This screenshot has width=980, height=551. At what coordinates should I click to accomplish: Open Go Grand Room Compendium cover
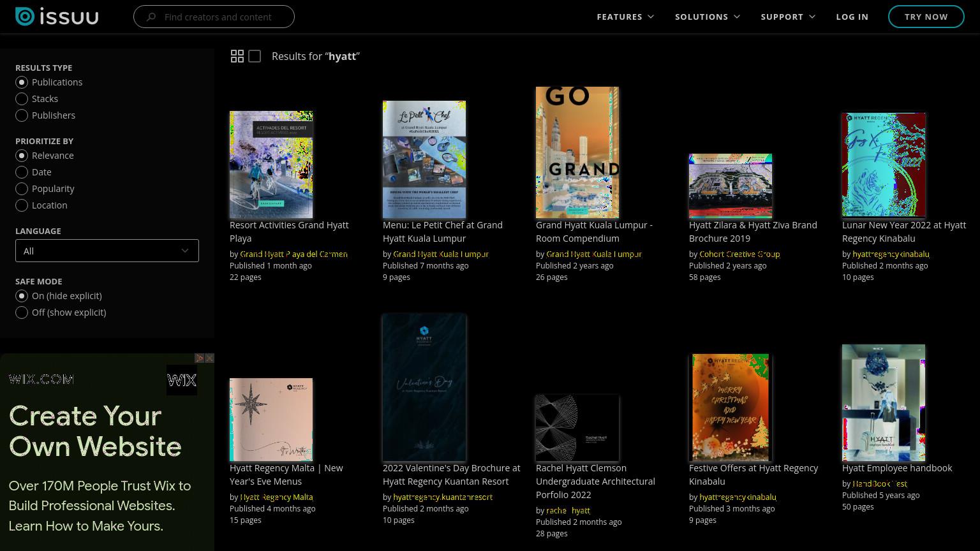[x=577, y=152]
